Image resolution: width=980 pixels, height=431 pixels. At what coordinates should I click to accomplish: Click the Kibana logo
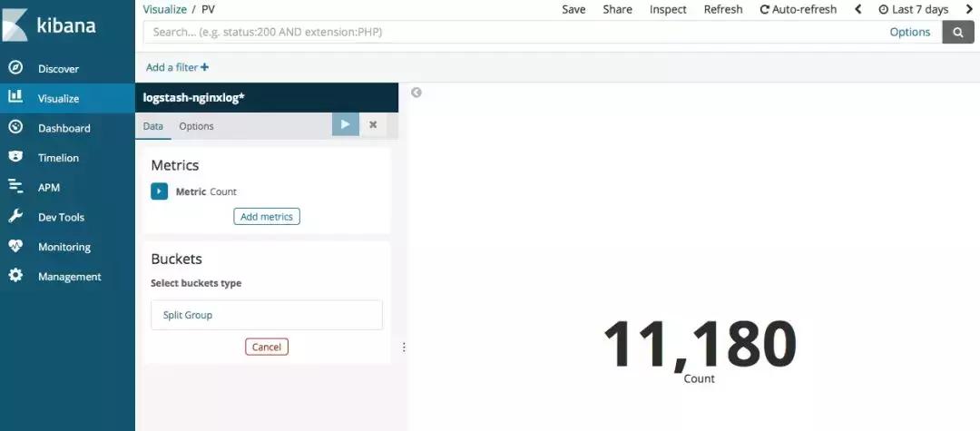tap(51, 25)
